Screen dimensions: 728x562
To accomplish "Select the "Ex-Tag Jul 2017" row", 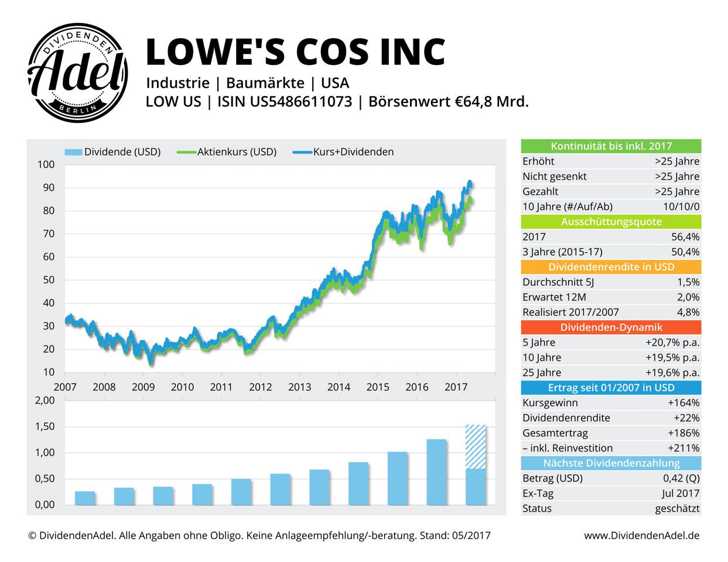I will (x=611, y=494).
